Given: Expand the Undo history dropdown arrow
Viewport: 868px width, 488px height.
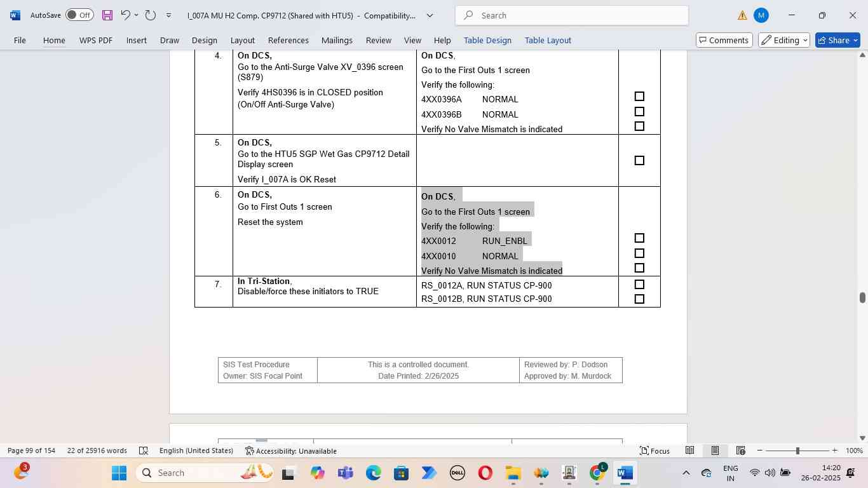Looking at the screenshot, I should pyautogui.click(x=136, y=15).
